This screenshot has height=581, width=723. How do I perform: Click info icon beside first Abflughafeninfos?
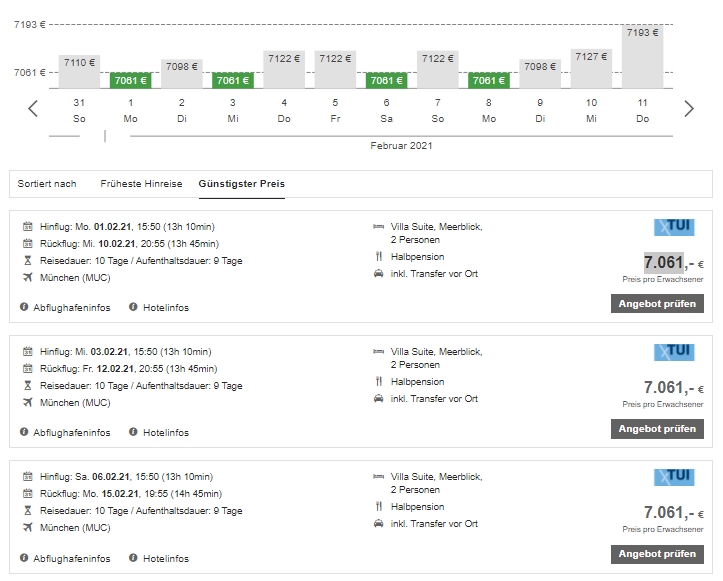pyautogui.click(x=24, y=307)
